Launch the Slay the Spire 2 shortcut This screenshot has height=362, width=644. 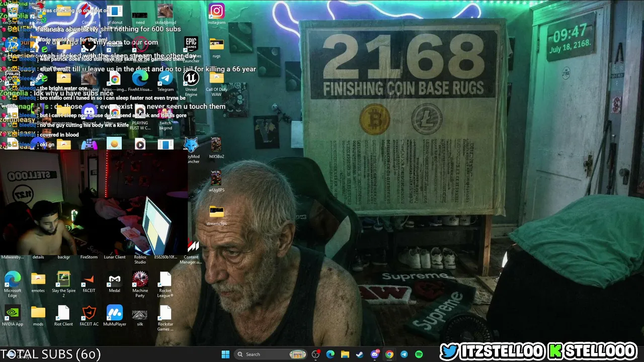(x=63, y=285)
